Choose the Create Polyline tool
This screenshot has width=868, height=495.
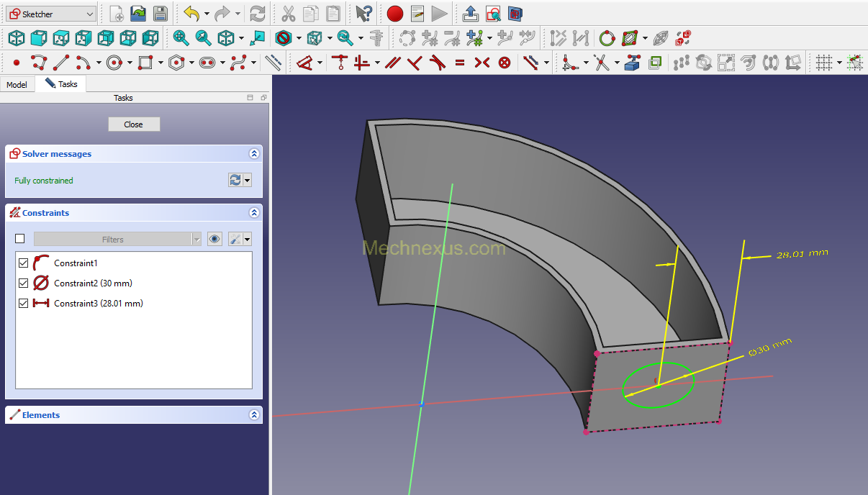coord(39,63)
